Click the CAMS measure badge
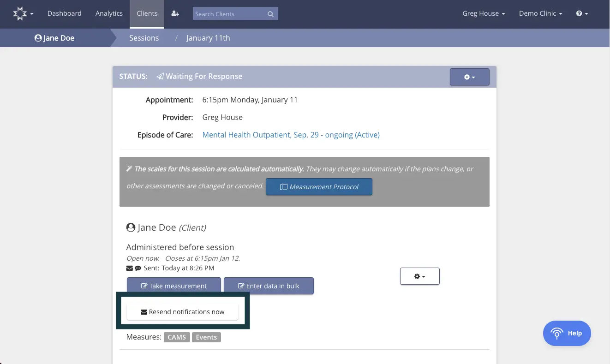Image resolution: width=610 pixels, height=364 pixels. click(x=177, y=337)
